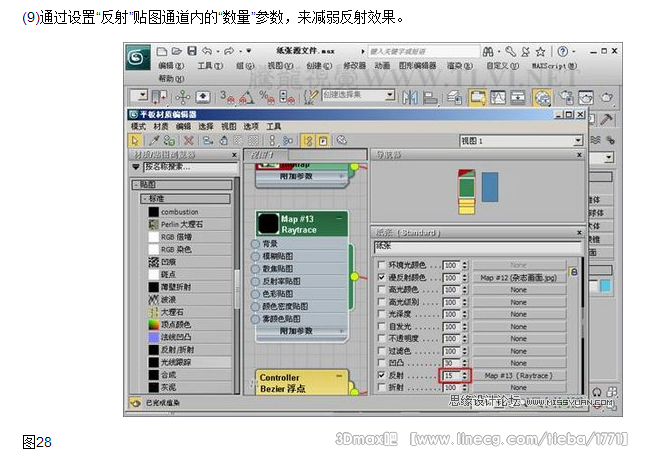
Task: Click the highlighted Material Editor icon
Action: click(x=542, y=97)
